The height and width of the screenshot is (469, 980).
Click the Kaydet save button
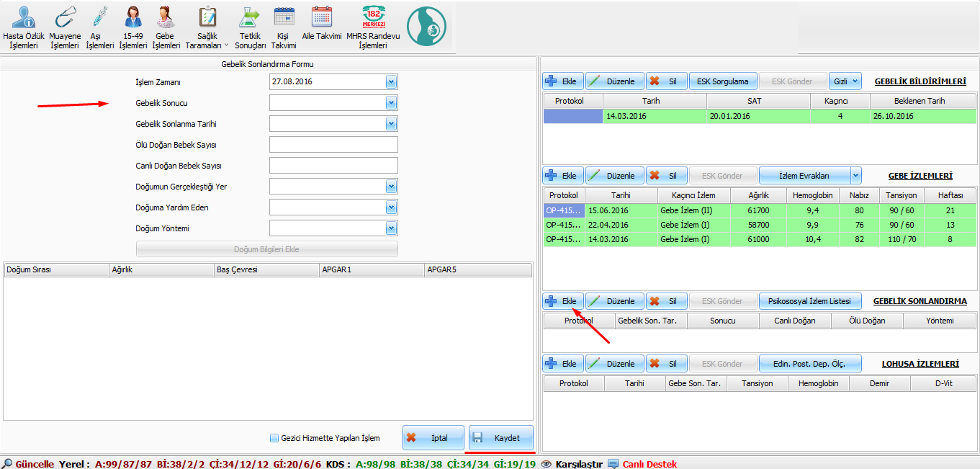501,438
